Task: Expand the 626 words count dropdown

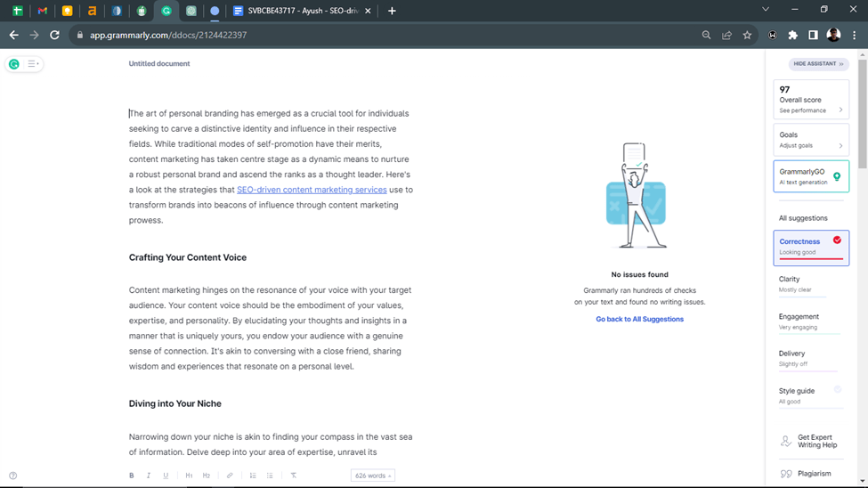Action: [x=373, y=476]
